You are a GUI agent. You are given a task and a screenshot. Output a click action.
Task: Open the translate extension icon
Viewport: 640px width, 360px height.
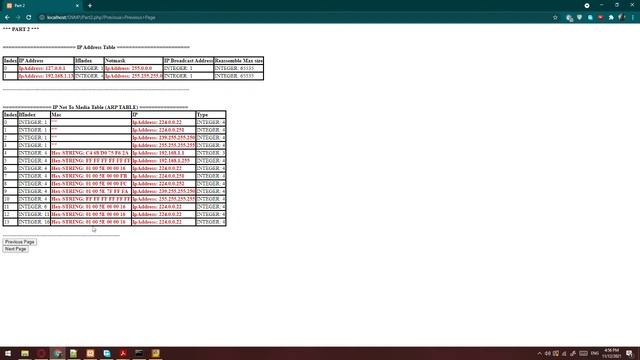pyautogui.click(x=569, y=18)
